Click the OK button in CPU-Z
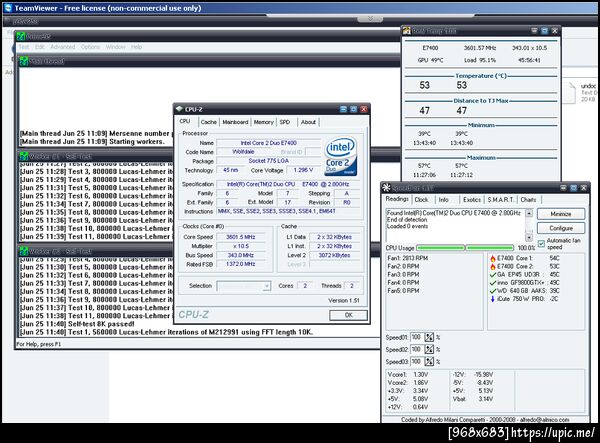Image resolution: width=600 pixels, height=443 pixels. pos(348,315)
